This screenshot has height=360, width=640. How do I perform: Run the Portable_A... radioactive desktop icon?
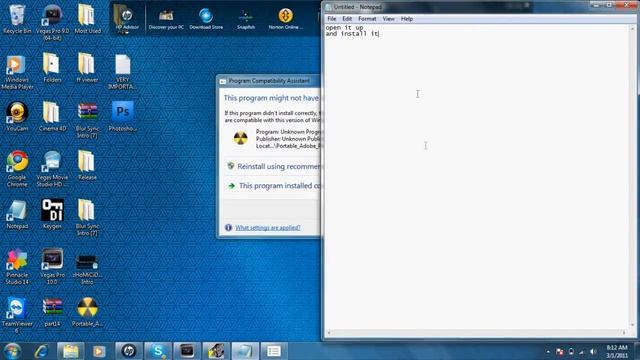click(x=87, y=313)
